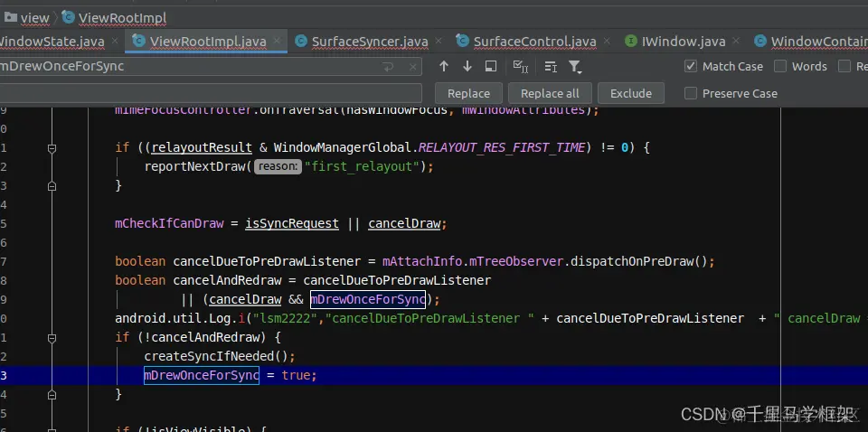The height and width of the screenshot is (432, 868).
Task: Click the new line icon in search field
Action: [x=389, y=67]
